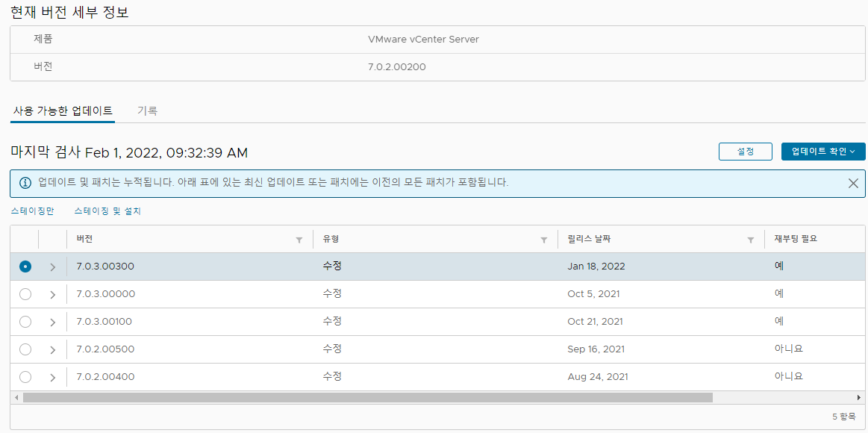Image resolution: width=868 pixels, height=433 pixels.
Task: Expand details for row 7.0.3.00300
Action: [x=52, y=267]
